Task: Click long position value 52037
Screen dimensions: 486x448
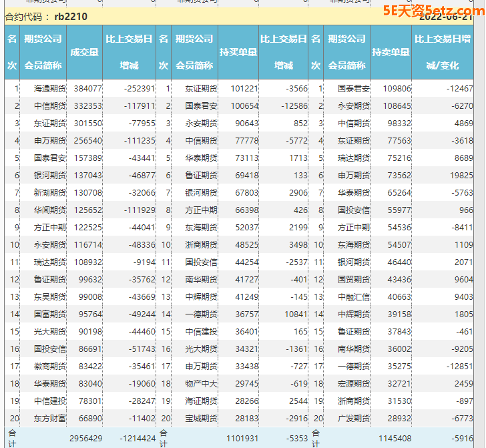Action: click(x=246, y=228)
